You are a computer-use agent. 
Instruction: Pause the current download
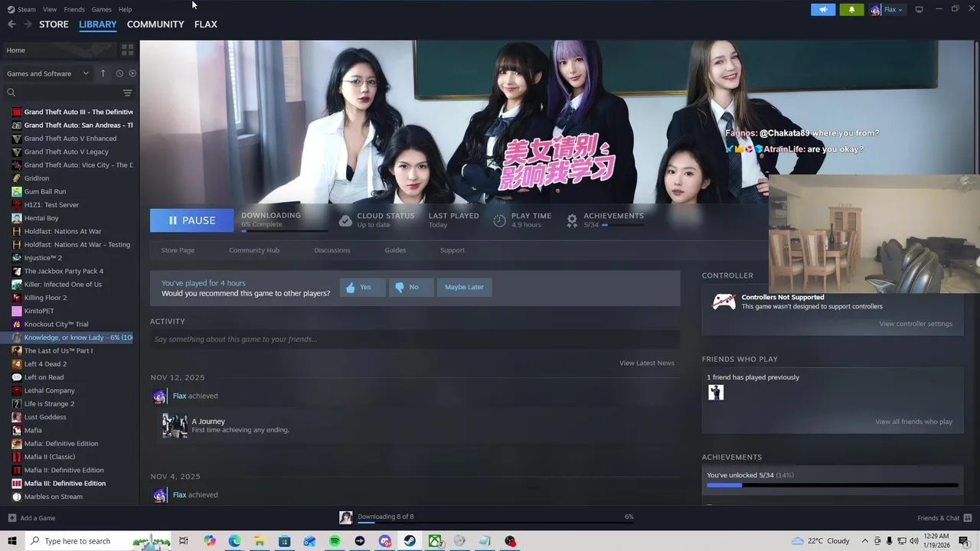tap(192, 220)
